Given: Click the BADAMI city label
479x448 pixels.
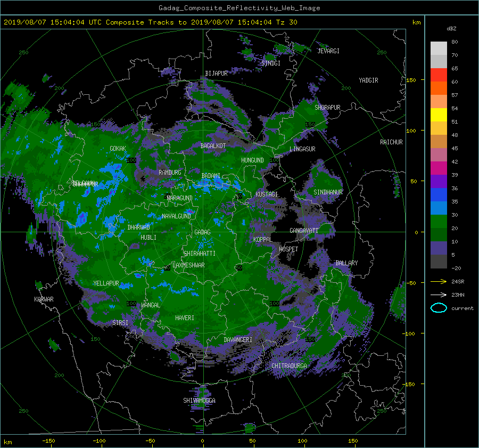Looking at the screenshot, I should (x=211, y=176).
